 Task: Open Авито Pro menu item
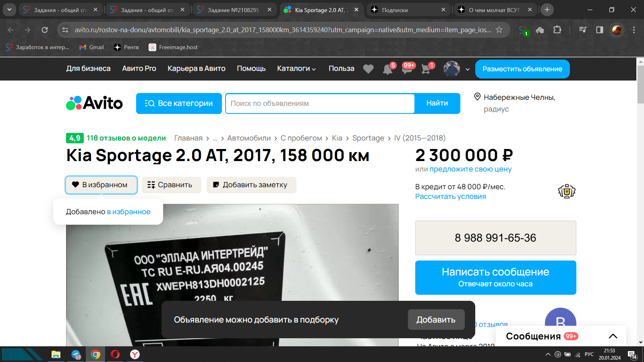pyautogui.click(x=139, y=68)
